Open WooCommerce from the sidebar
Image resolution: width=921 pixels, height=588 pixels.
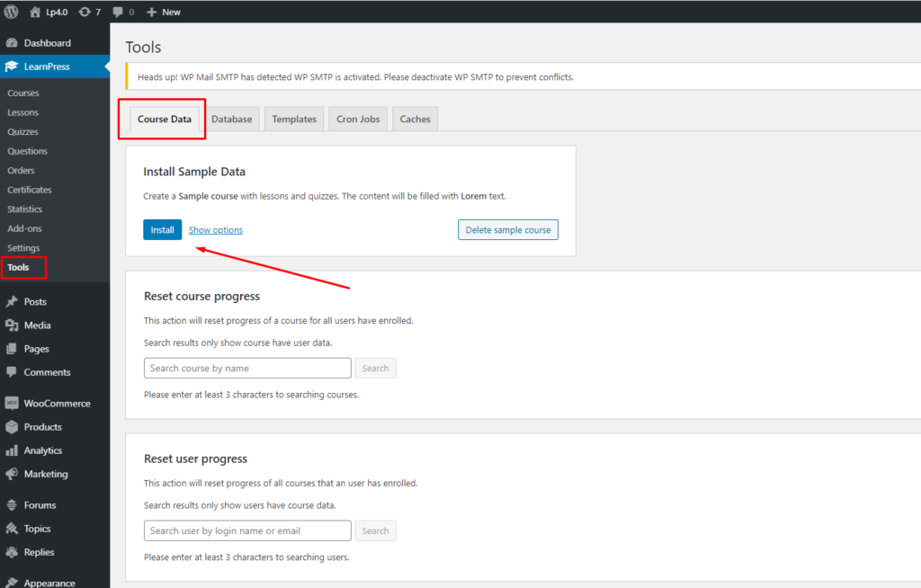click(56, 404)
